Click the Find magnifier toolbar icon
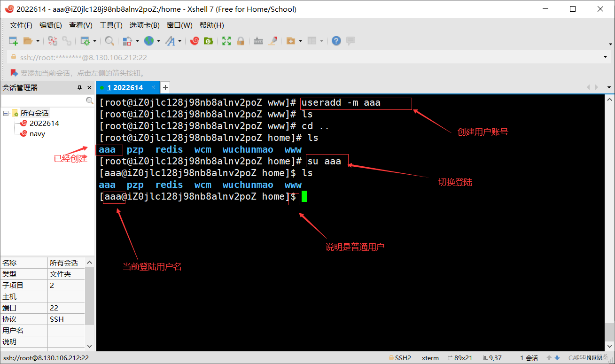This screenshot has width=615, height=364. tap(109, 41)
